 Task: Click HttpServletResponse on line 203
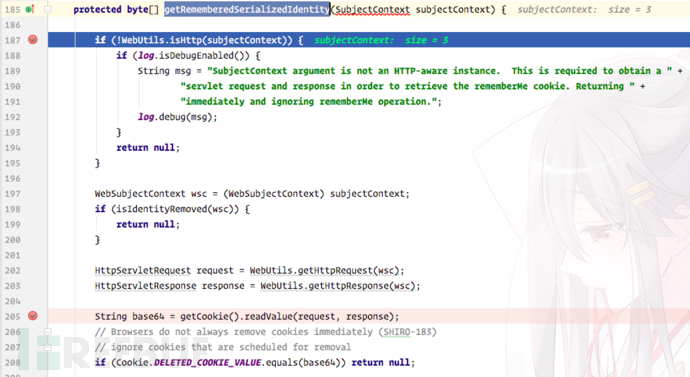pyautogui.click(x=145, y=286)
